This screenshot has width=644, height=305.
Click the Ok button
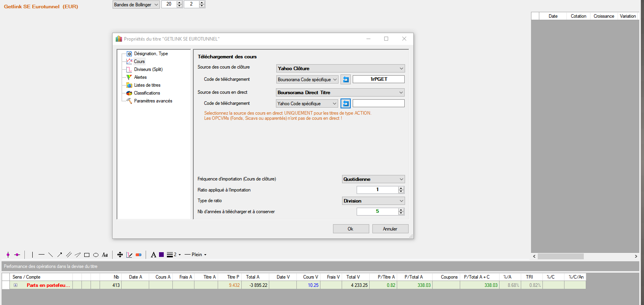coord(351,229)
